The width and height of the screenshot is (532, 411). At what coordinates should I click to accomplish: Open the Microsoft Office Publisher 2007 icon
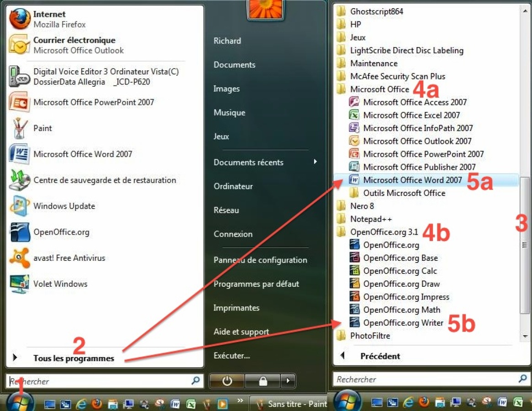coord(354,167)
